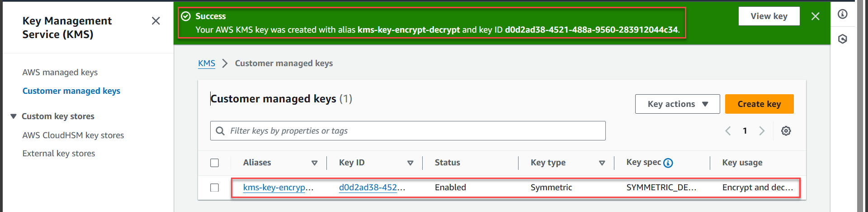This screenshot has height=212, width=868.
Task: Select Customer managed keys in sidebar
Action: click(71, 91)
